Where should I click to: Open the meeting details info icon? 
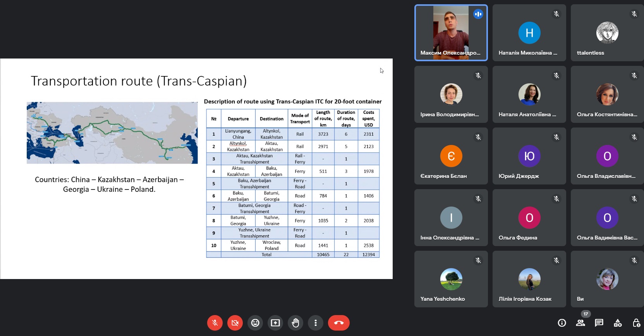[x=562, y=323]
